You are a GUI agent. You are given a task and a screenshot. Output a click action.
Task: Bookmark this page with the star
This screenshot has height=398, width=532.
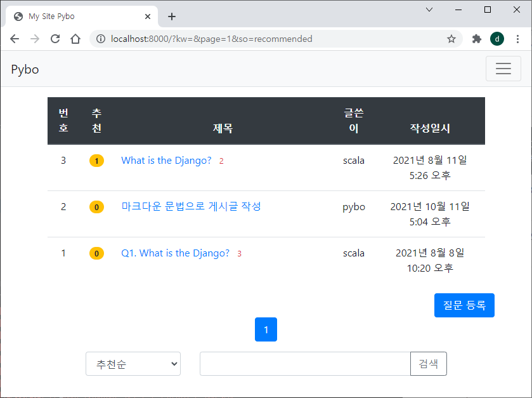pyautogui.click(x=451, y=39)
